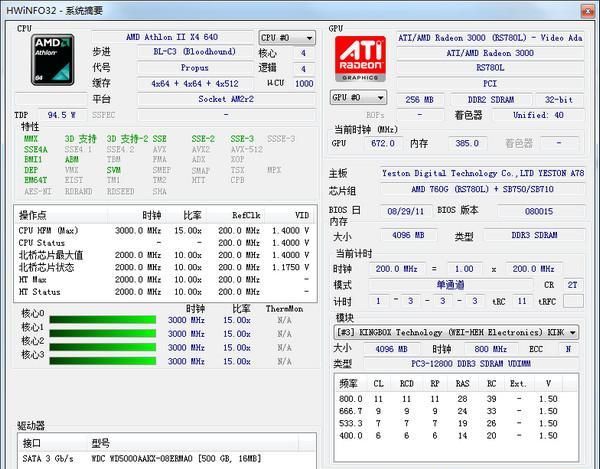
Task: Click the ATI Radeon Graphics logo
Action: (359, 61)
